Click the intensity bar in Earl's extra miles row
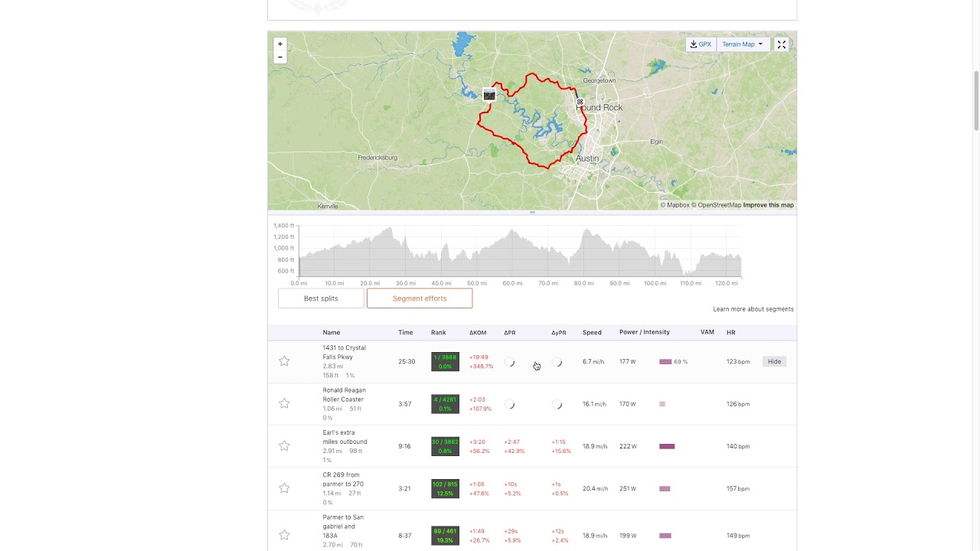 pos(667,446)
